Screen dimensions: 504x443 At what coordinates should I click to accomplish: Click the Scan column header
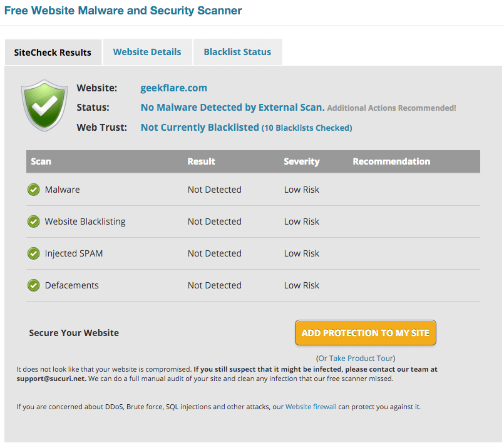(41, 161)
